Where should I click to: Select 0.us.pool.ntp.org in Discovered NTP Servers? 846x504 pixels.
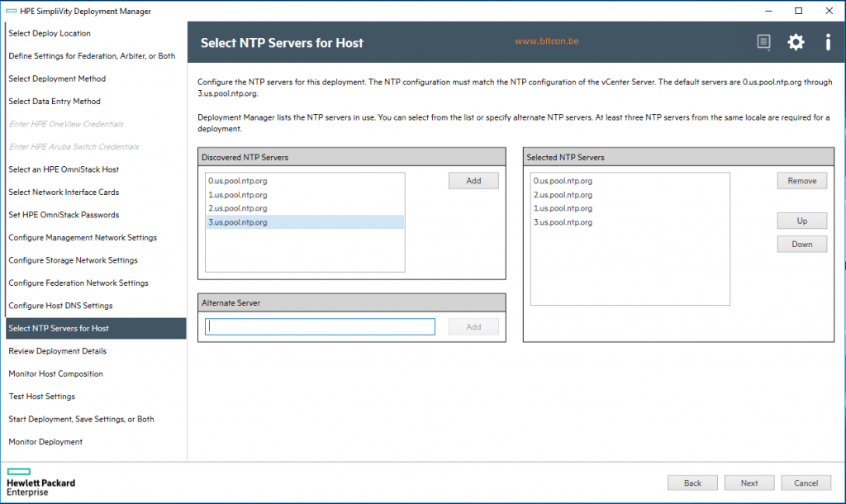(238, 181)
